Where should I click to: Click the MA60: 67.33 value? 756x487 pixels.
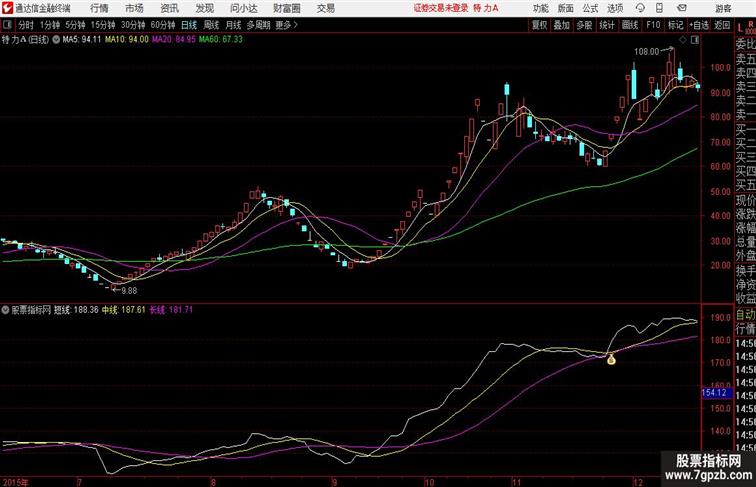click(221, 40)
